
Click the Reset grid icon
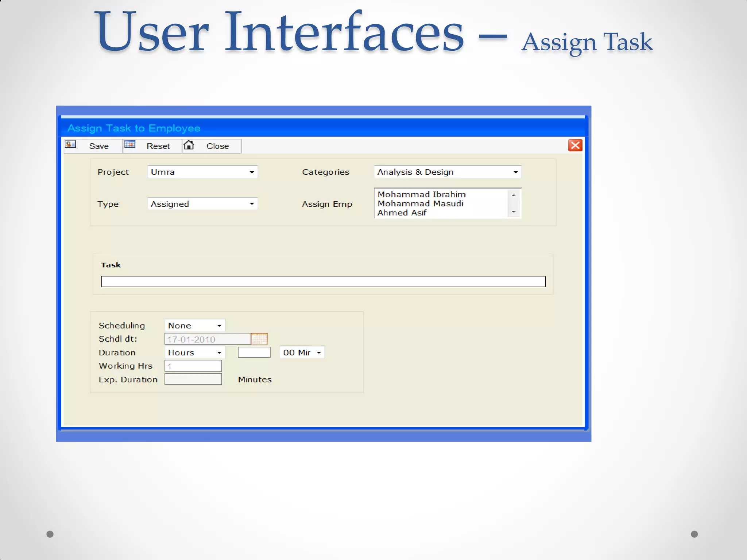[x=129, y=144]
